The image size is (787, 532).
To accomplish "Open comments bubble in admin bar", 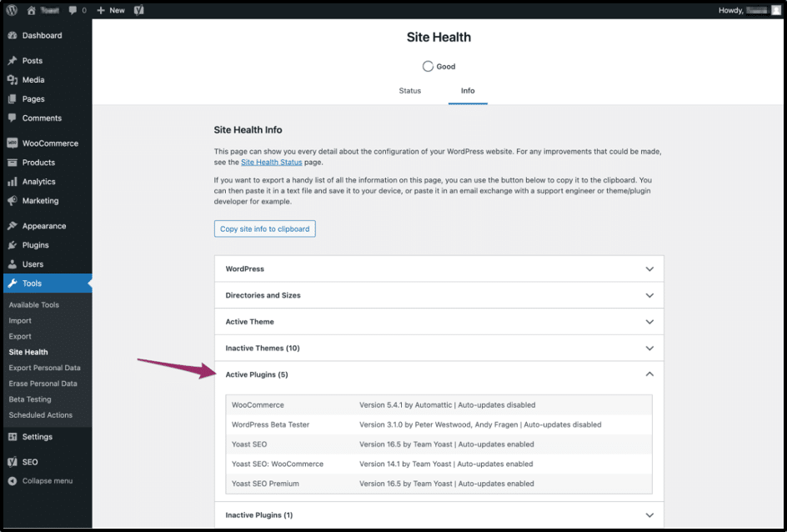I will 73,10.
